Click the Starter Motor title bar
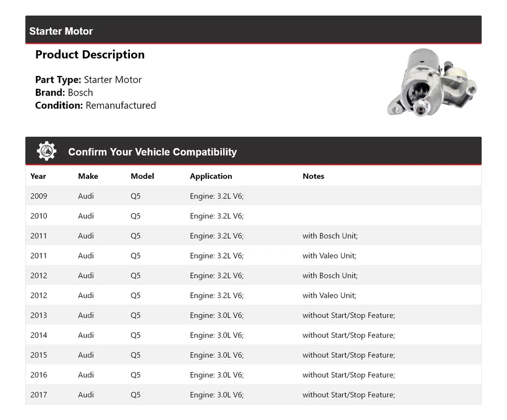Image resolution: width=507 pixels, height=420 pixels. point(61,31)
